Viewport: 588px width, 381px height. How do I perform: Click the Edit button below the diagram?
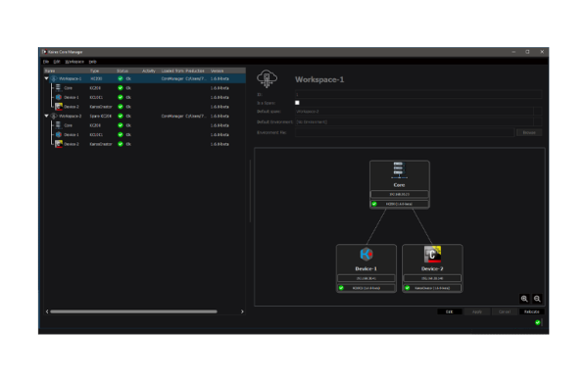click(449, 311)
